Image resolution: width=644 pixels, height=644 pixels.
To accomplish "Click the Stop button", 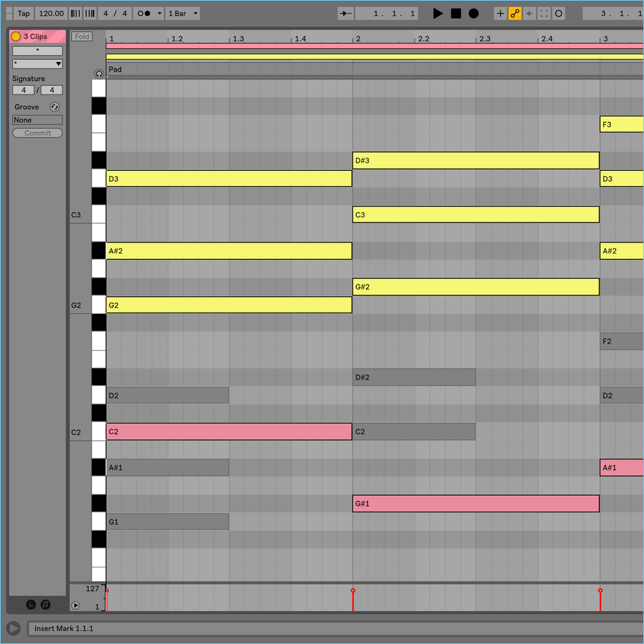I will pyautogui.click(x=456, y=14).
